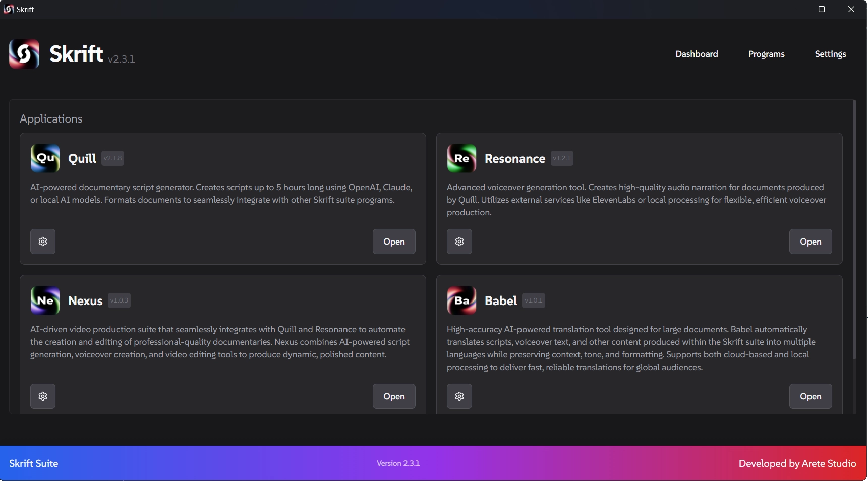Click Version 2.3.1 in the footer

pyautogui.click(x=398, y=463)
